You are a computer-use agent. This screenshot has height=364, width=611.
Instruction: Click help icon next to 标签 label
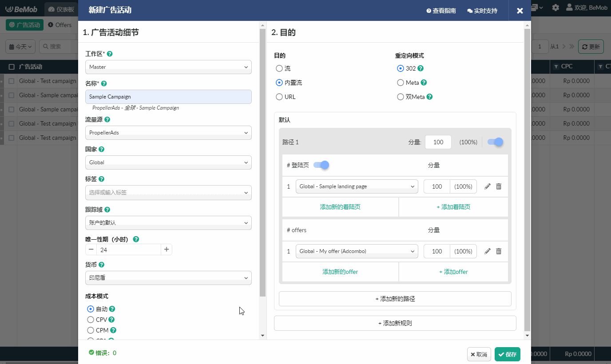[101, 179]
